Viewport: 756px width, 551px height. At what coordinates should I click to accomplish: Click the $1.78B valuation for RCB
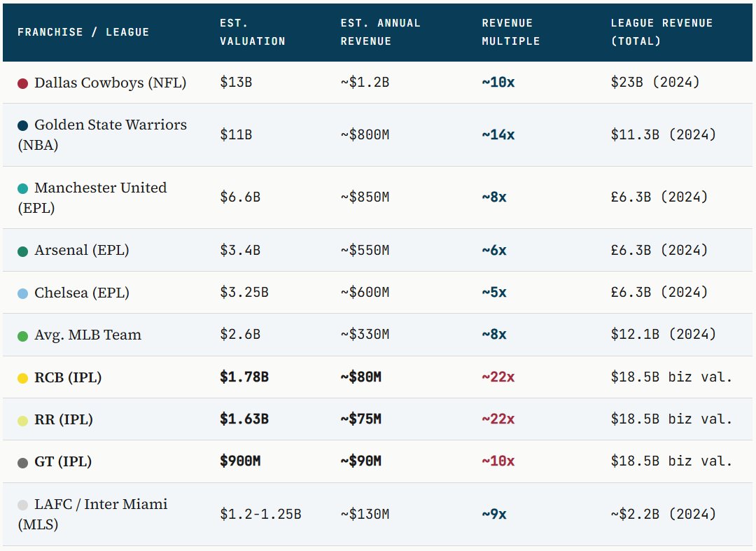pos(244,377)
